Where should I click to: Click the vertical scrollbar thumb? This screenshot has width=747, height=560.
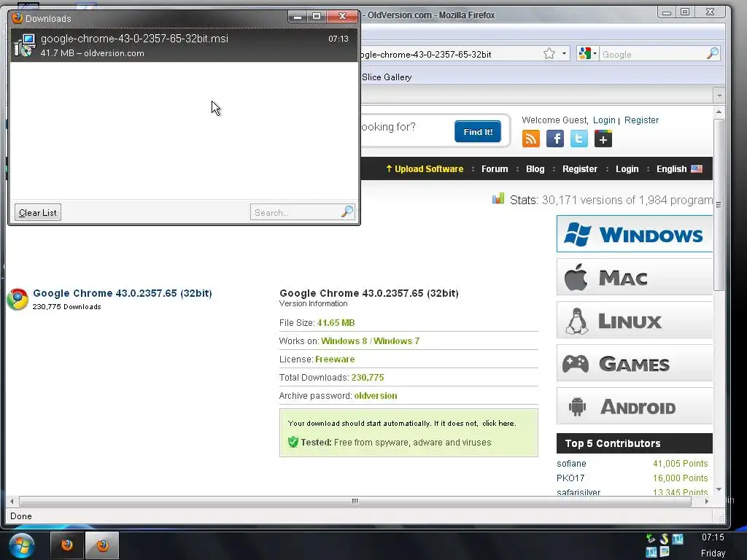pos(719,205)
